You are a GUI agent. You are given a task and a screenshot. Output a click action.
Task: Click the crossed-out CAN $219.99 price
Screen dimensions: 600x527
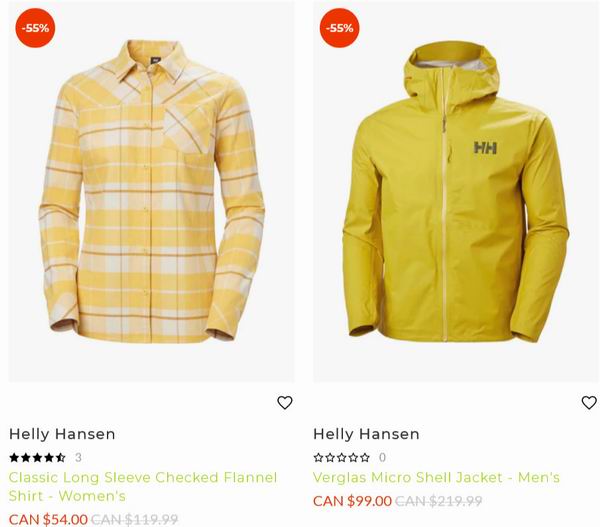(x=439, y=501)
